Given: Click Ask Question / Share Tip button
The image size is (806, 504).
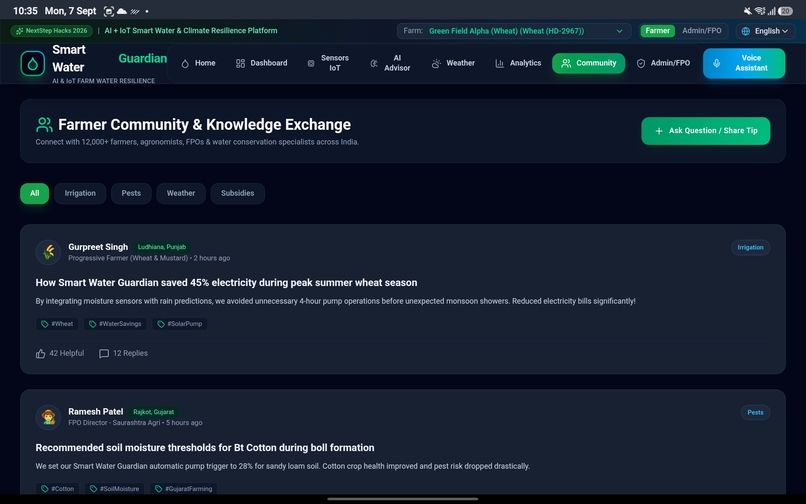Looking at the screenshot, I should [706, 131].
